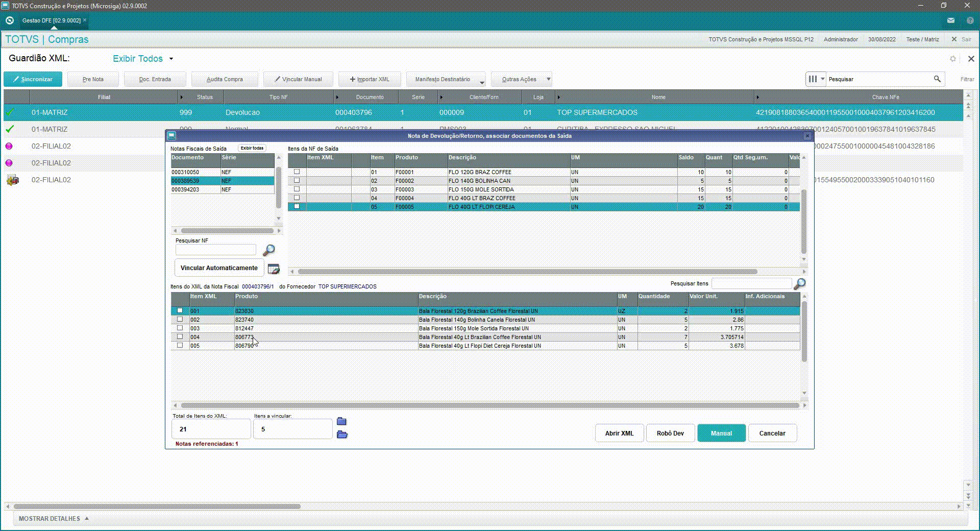Check the box for XML item 005
Screen dimensions: 980x531
coord(180,345)
